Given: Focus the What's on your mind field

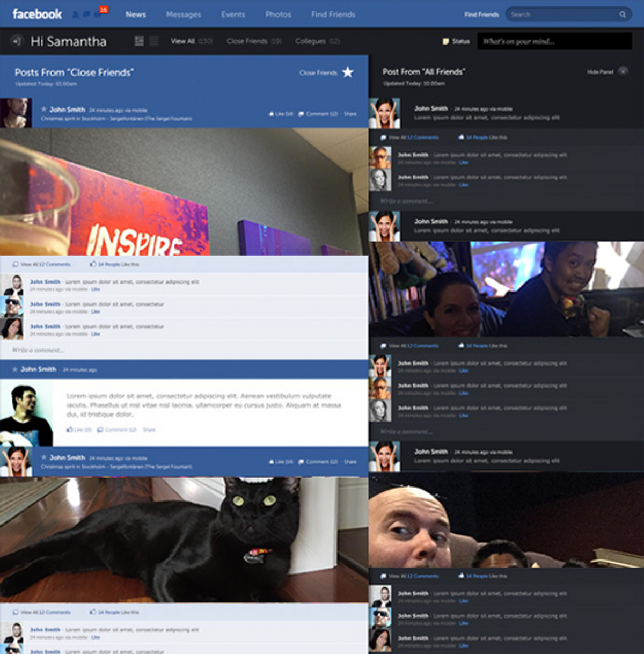Looking at the screenshot, I should tap(554, 41).
